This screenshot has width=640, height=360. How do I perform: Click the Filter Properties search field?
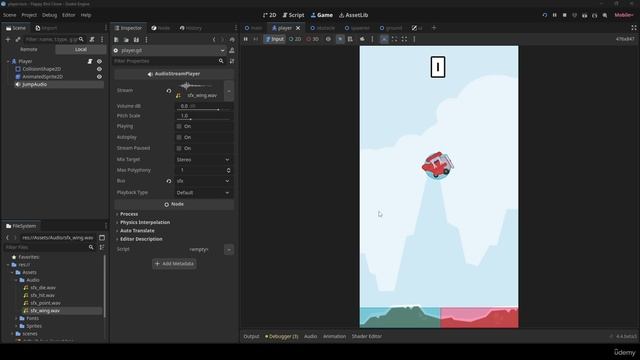169,61
